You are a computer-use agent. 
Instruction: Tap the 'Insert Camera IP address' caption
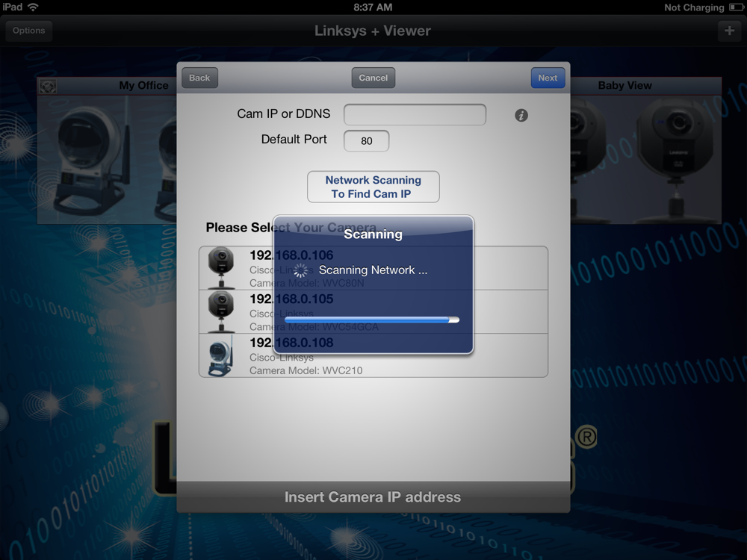click(x=373, y=497)
